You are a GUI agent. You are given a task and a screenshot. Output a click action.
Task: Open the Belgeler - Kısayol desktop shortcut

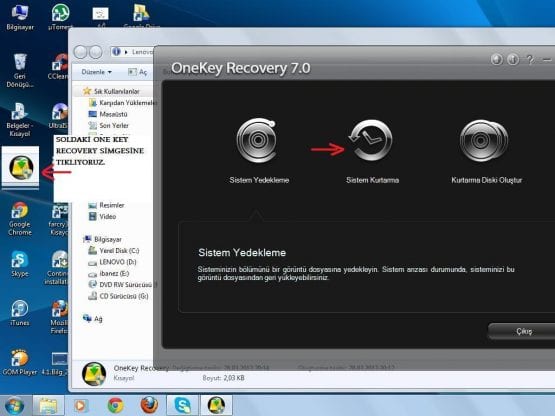19,120
